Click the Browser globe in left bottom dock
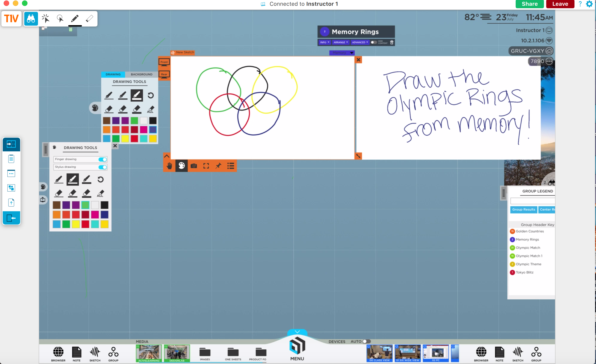This screenshot has height=364, width=596. 58,354
